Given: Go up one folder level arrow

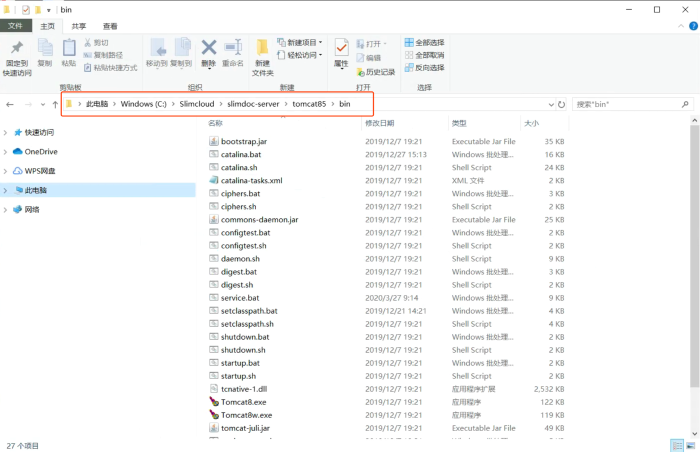Looking at the screenshot, I should tap(55, 105).
